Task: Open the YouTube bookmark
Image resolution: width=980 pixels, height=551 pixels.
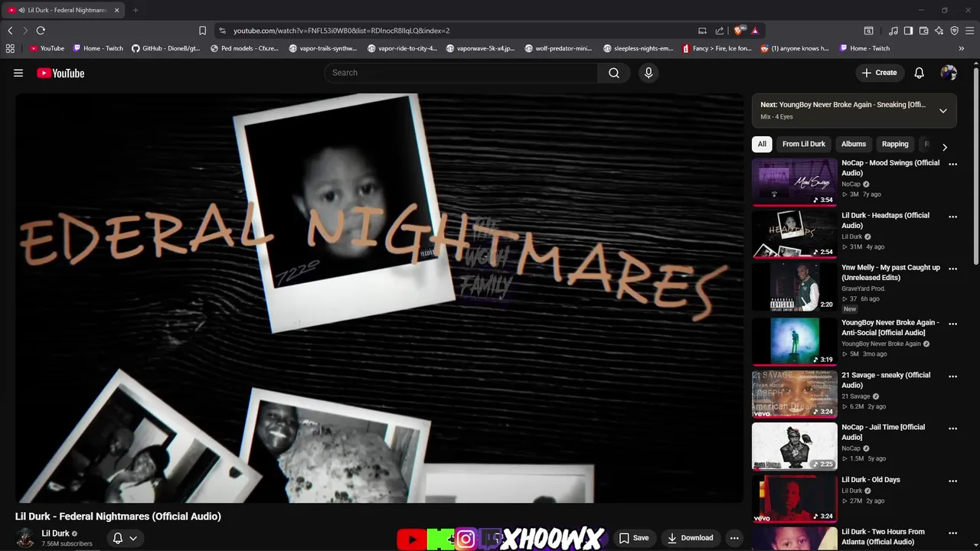Action: tap(47, 48)
